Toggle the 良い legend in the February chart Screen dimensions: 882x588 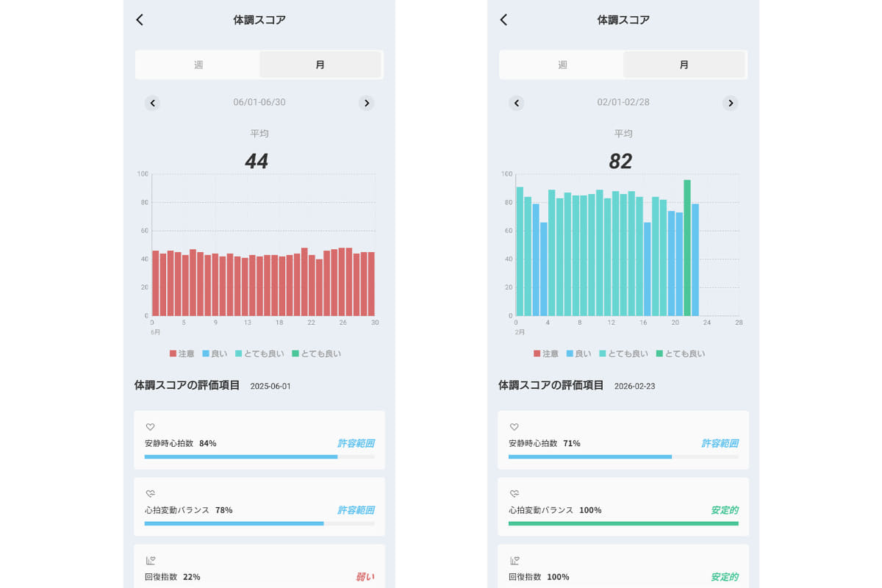point(578,354)
